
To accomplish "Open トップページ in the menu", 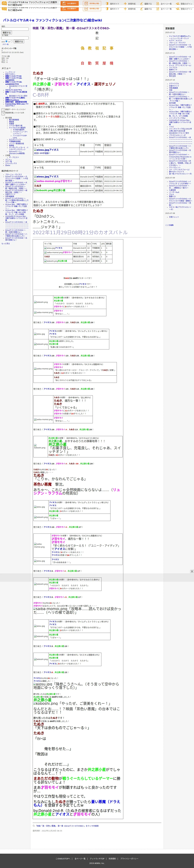I will coord(10,72).
